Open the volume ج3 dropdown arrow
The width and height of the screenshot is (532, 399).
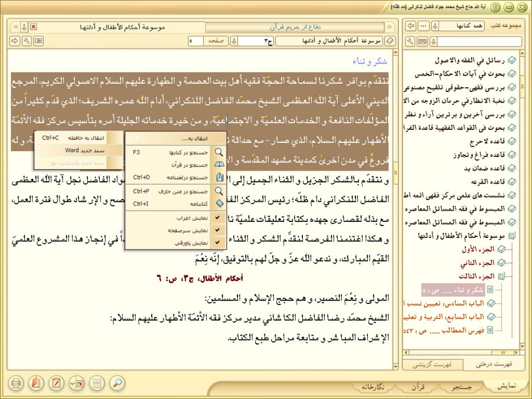click(x=234, y=41)
